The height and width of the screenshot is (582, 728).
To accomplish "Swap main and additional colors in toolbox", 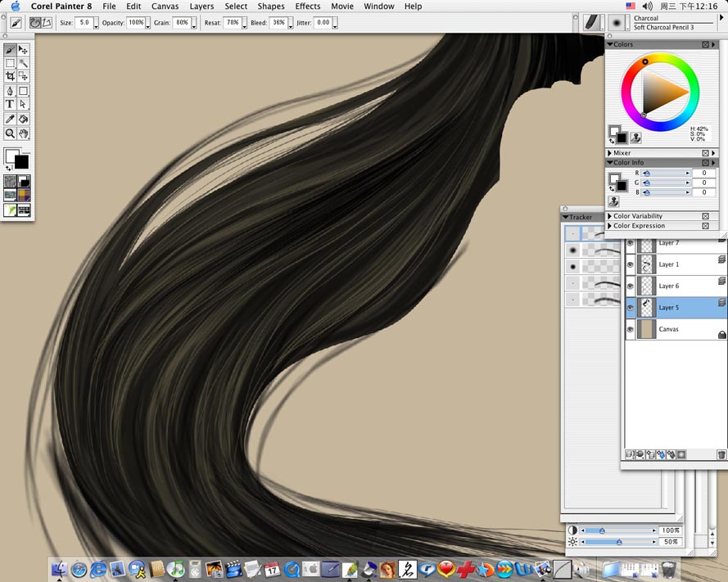I will coord(8,168).
